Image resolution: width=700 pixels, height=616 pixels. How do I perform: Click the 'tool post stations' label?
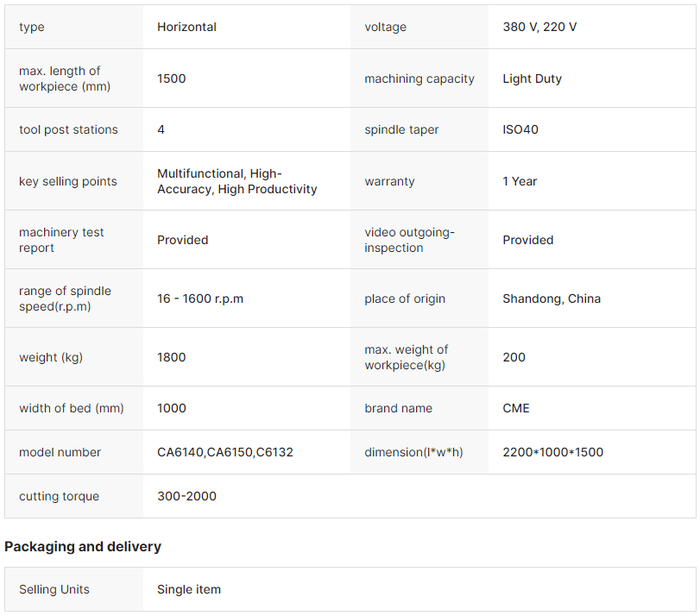68,129
